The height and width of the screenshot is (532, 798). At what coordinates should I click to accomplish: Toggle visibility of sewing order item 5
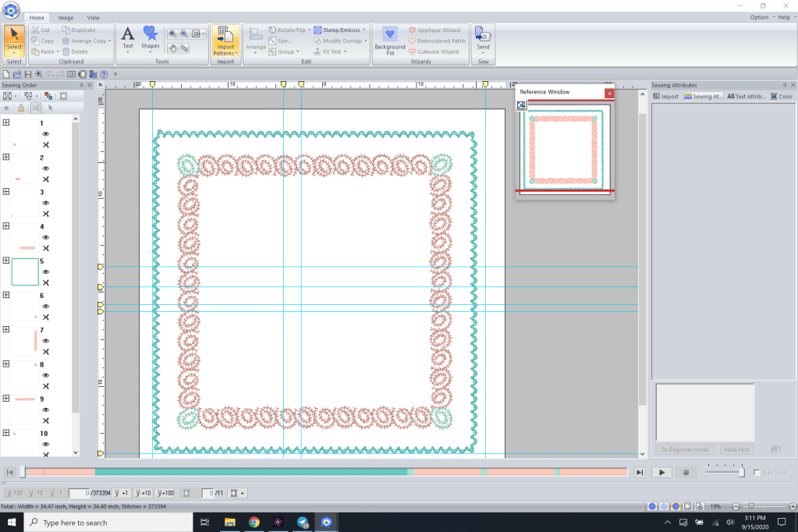[45, 271]
